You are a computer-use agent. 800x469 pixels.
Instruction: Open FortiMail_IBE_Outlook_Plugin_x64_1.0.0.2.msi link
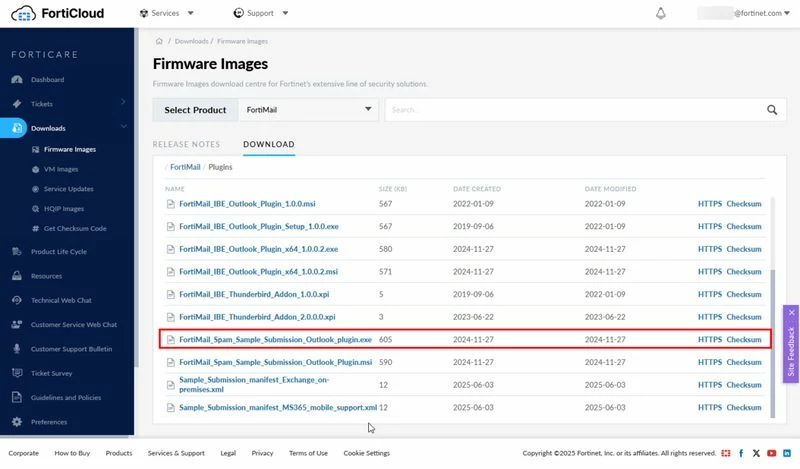(x=259, y=272)
